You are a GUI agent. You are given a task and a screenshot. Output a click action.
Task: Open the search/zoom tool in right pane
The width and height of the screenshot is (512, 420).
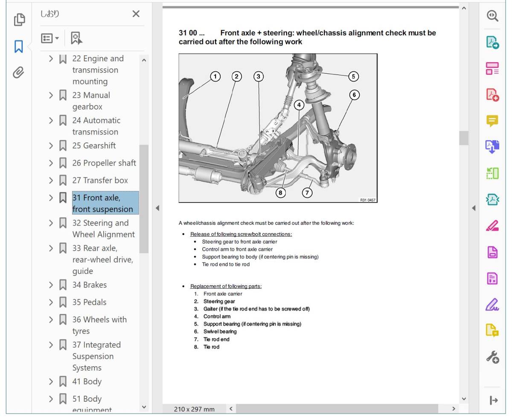[x=492, y=16]
